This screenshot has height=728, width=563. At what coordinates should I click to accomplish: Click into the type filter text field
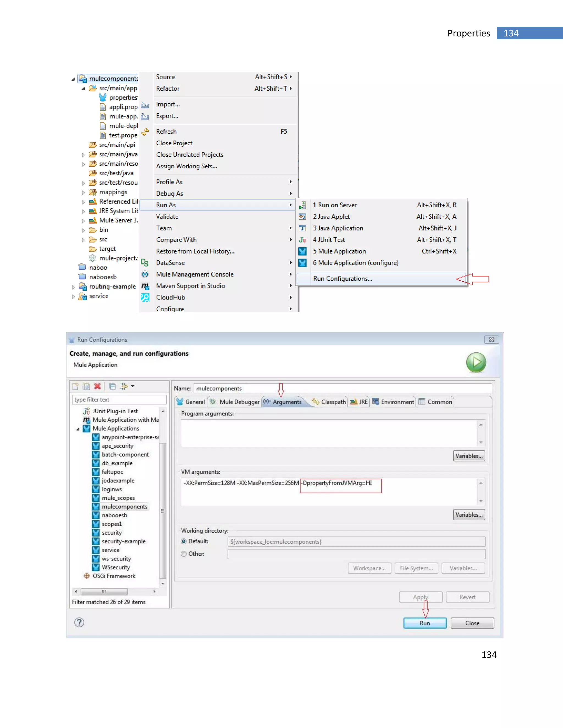[119, 400]
